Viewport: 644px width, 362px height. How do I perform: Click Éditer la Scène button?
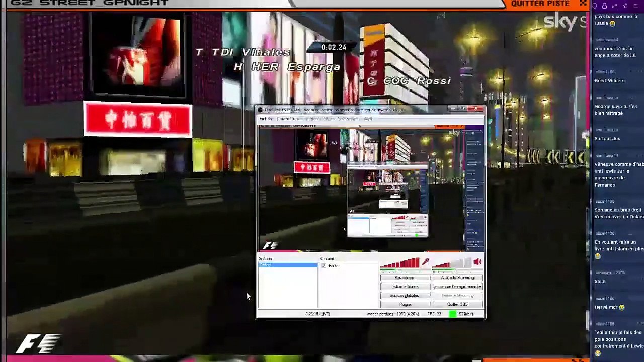tap(405, 287)
